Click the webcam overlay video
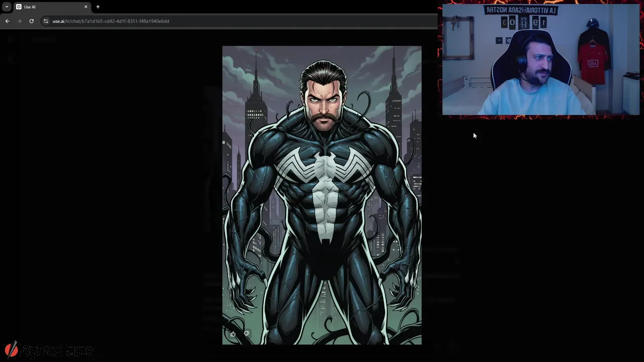This screenshot has width=644, height=362. tap(541, 60)
